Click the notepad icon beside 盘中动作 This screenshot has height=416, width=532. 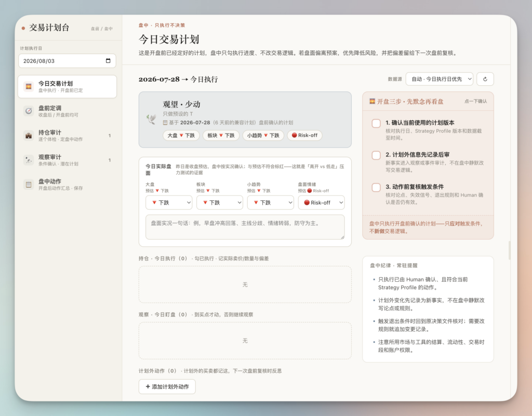pos(29,185)
